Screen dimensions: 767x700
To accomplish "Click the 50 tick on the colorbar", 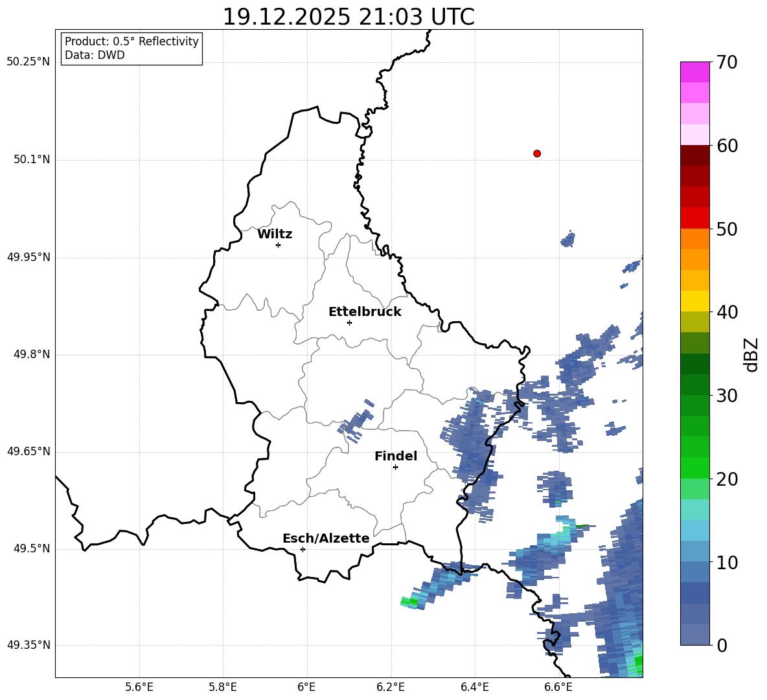I will 727,229.
